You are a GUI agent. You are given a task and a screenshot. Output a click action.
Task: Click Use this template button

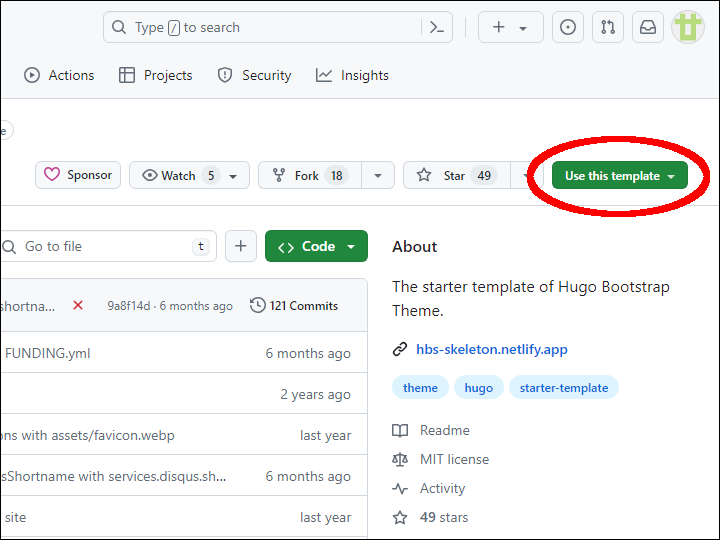pos(619,175)
